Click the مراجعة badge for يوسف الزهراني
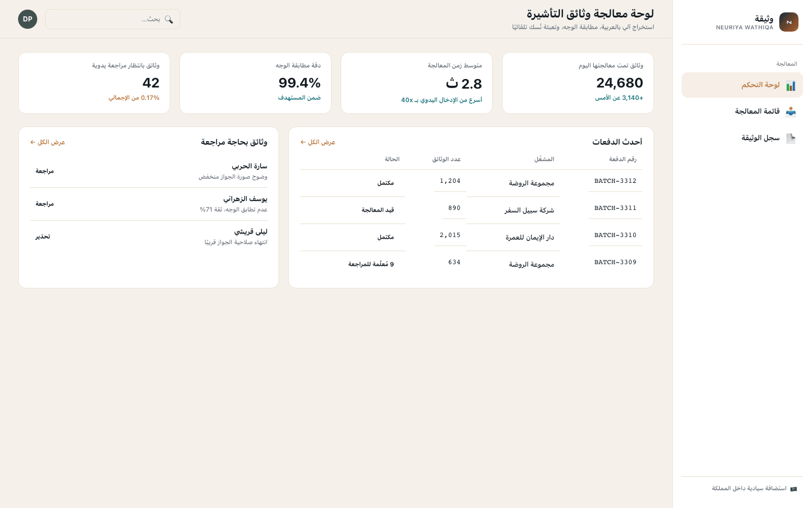The width and height of the screenshot is (812, 508). pyautogui.click(x=45, y=204)
